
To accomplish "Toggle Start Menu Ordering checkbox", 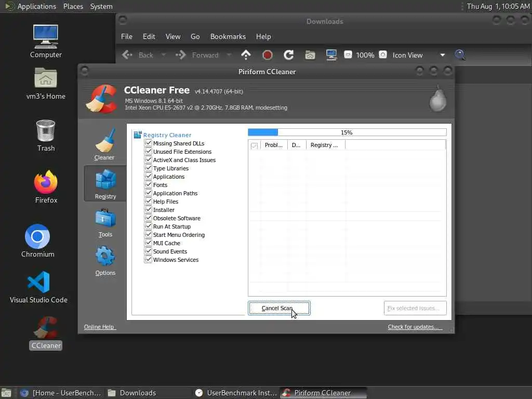I will point(148,234).
